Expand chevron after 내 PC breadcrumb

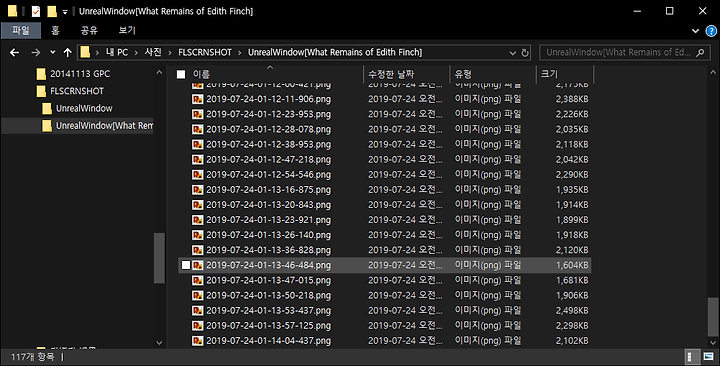[x=136, y=52]
